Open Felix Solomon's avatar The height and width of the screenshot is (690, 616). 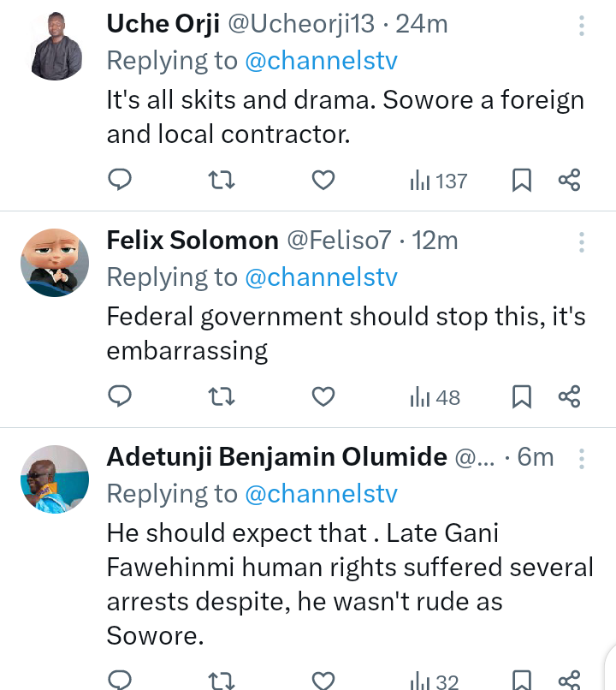tap(56, 264)
